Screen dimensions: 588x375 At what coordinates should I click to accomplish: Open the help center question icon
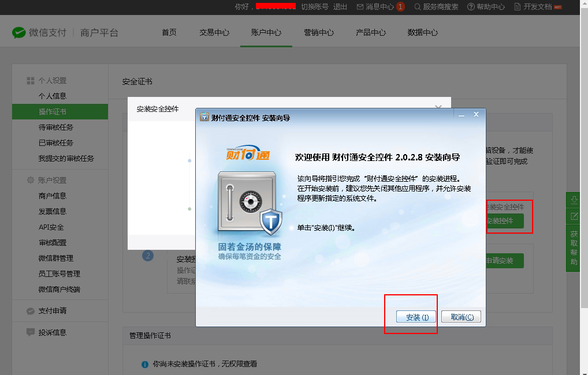pos(471,7)
